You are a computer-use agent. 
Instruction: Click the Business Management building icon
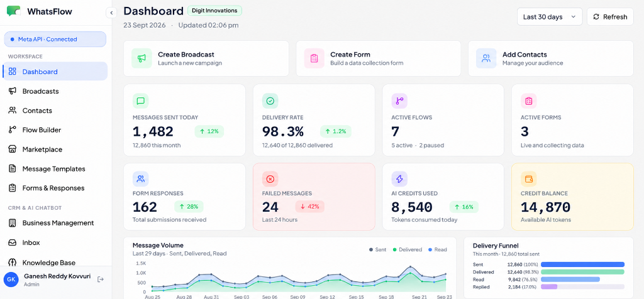pos(13,223)
